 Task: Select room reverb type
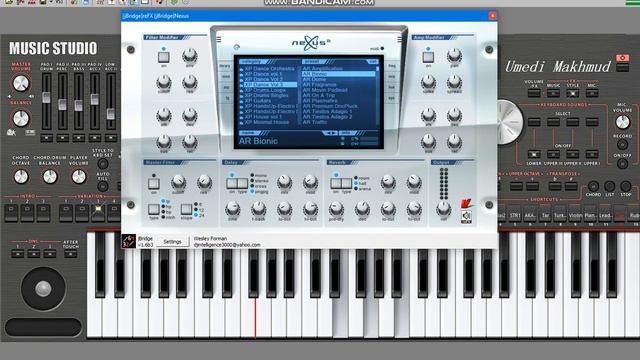pyautogui.click(x=362, y=178)
